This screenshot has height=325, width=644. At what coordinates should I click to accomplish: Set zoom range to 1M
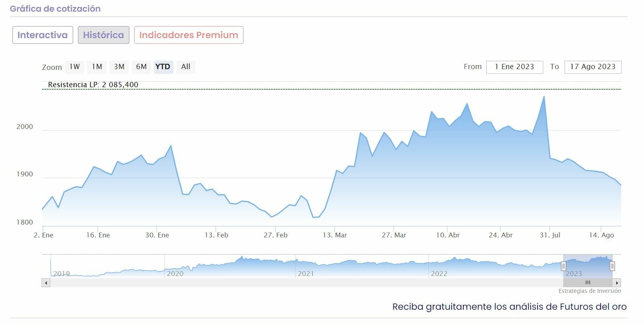(x=97, y=67)
